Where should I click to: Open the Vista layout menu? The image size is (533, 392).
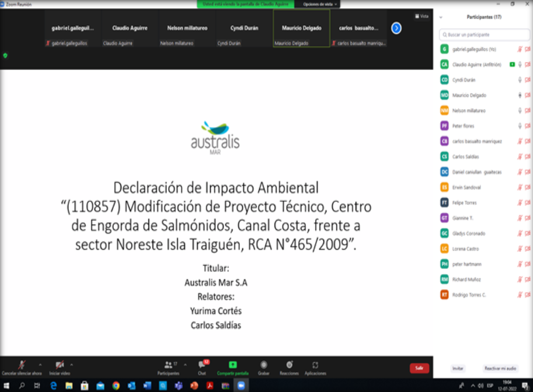(x=421, y=16)
